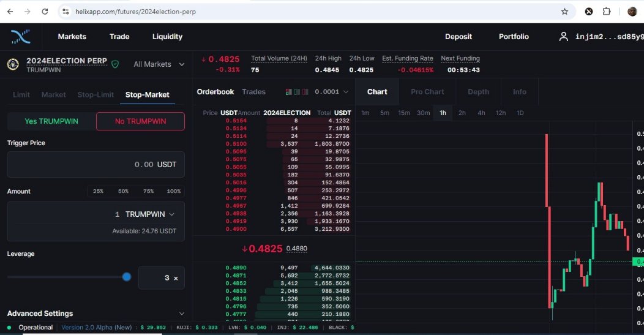Open the Liquidity menu
This screenshot has height=335, width=644.
tap(167, 37)
